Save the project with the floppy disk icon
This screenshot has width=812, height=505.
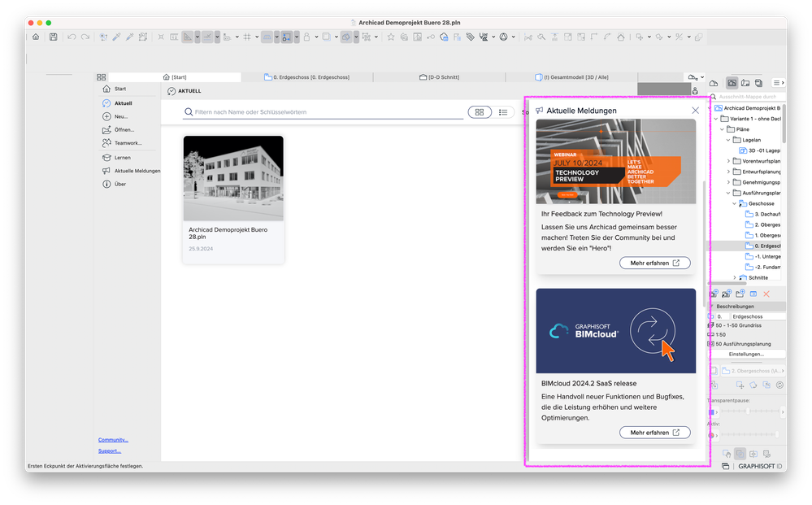(54, 37)
